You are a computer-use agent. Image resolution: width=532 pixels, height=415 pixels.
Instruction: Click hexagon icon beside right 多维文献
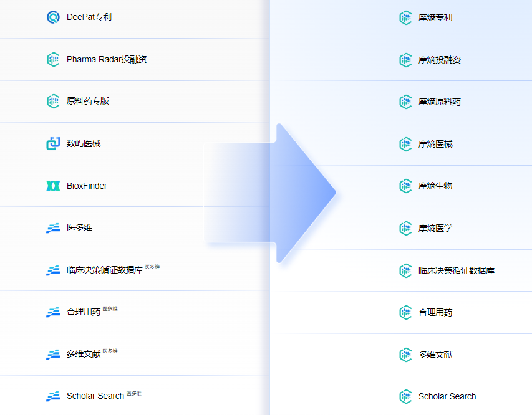pos(405,355)
